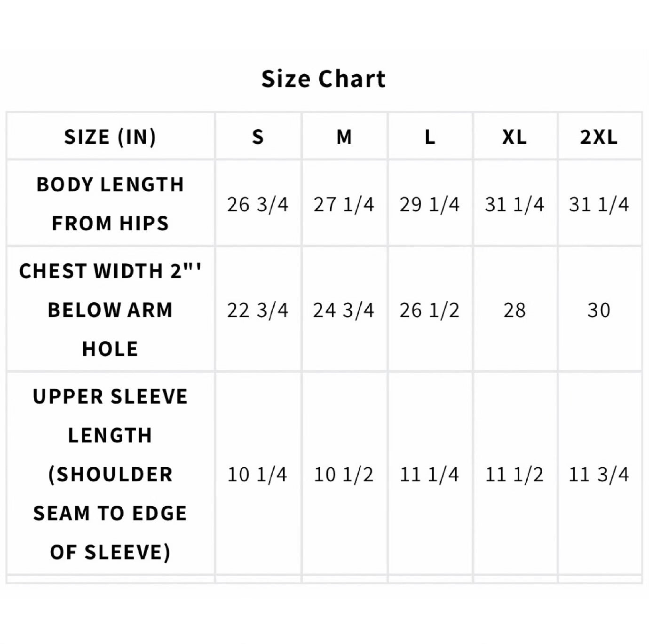The width and height of the screenshot is (649, 644).
Task: Click sleeve length value 10 1/4
Action: pyautogui.click(x=257, y=474)
